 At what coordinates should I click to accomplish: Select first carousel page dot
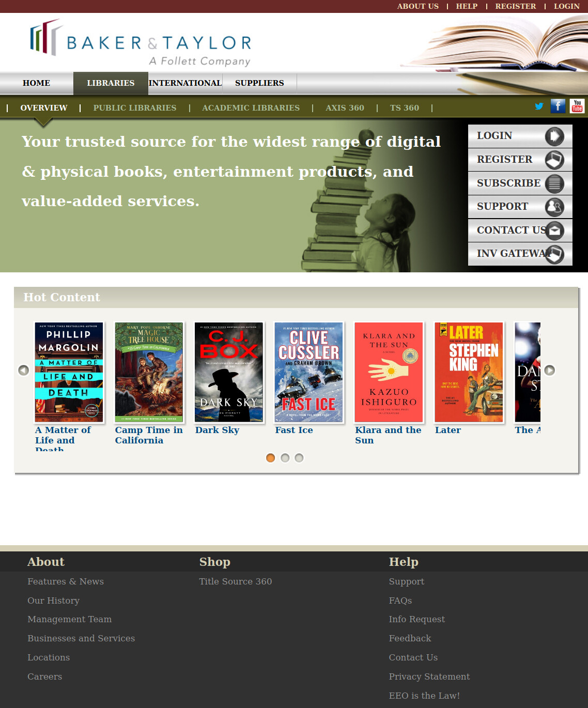coord(270,458)
